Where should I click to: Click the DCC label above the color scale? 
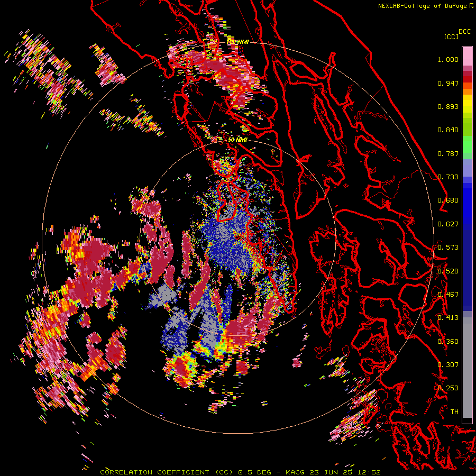pyautogui.click(x=464, y=32)
